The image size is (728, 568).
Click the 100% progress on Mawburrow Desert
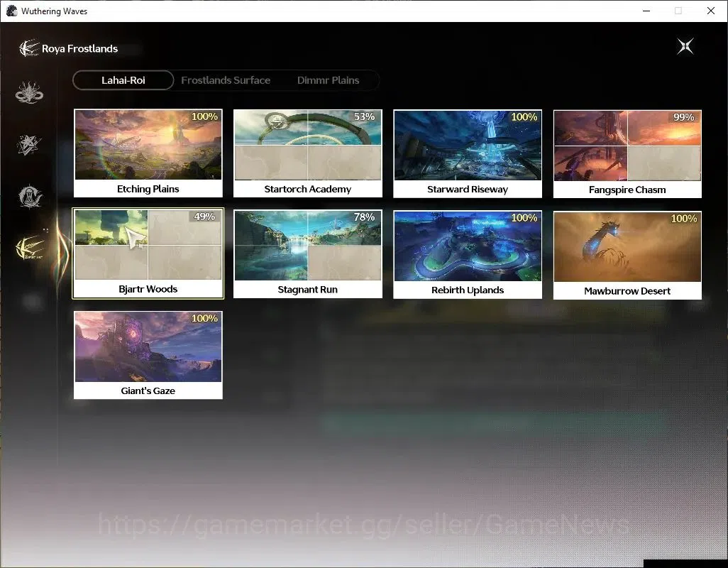[x=683, y=218]
